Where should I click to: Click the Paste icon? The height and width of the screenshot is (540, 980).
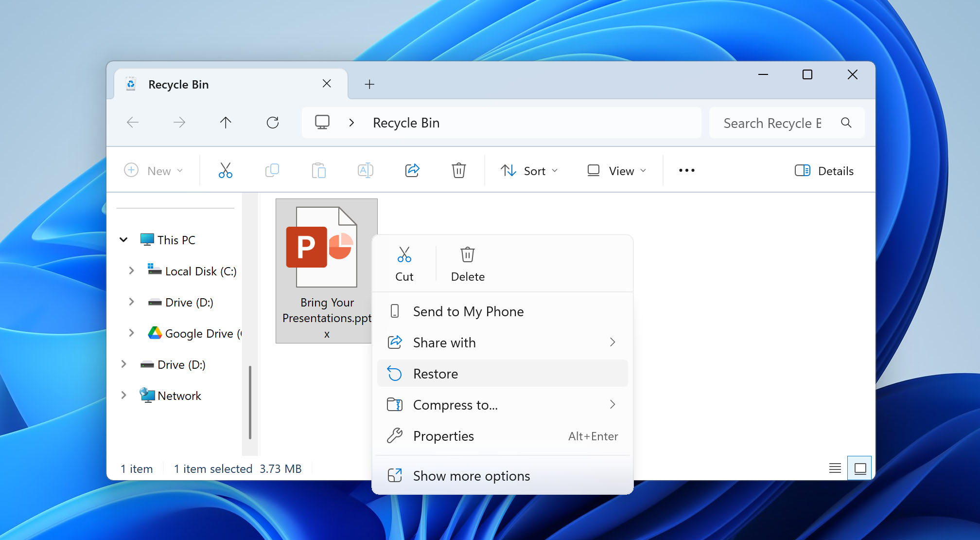click(318, 170)
